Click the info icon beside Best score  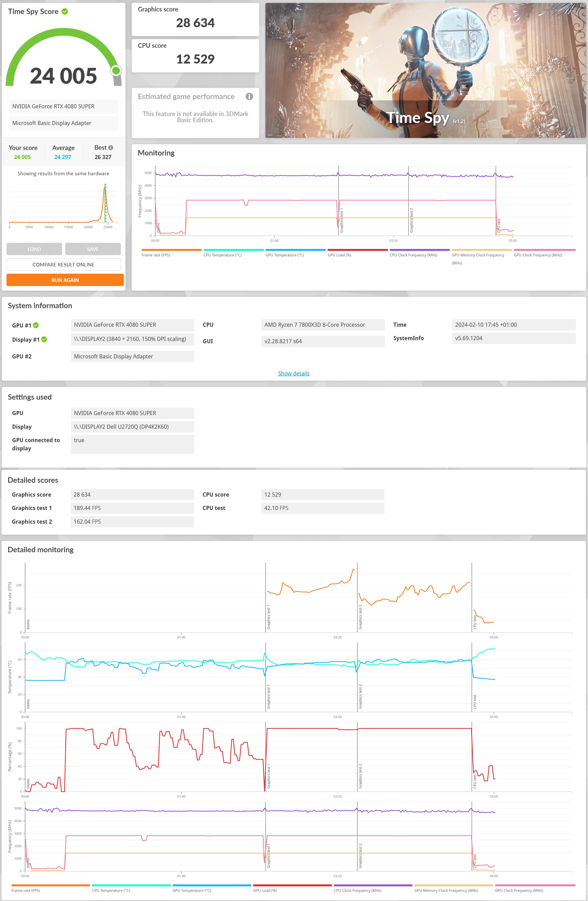pos(111,148)
